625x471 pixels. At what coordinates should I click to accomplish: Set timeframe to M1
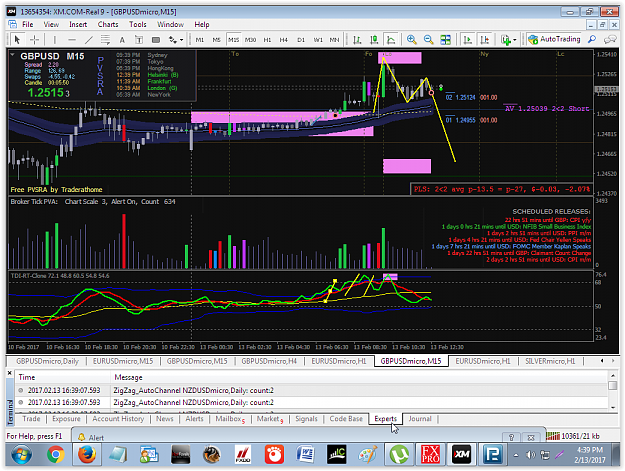click(200, 40)
